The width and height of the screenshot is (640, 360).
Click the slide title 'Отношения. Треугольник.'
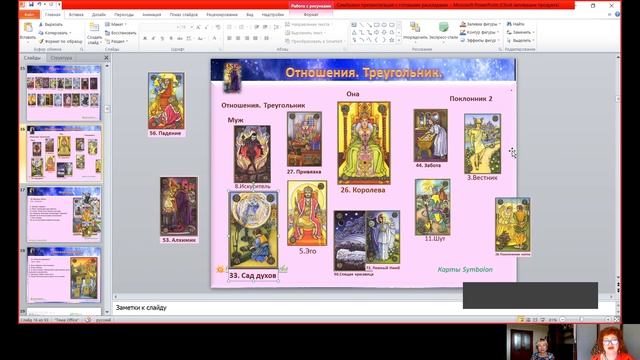tap(363, 73)
